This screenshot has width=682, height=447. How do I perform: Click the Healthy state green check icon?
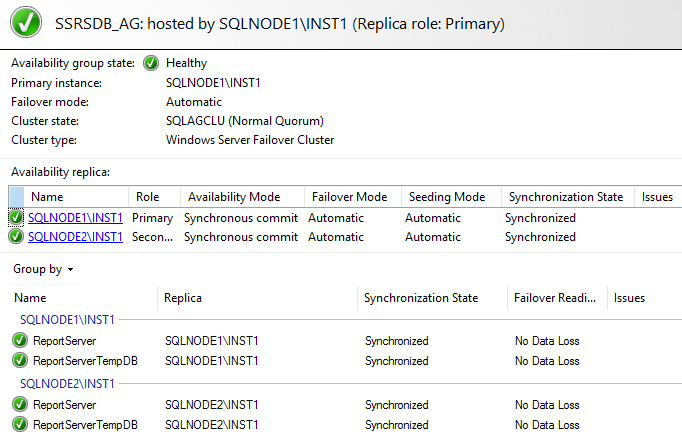coord(151,63)
